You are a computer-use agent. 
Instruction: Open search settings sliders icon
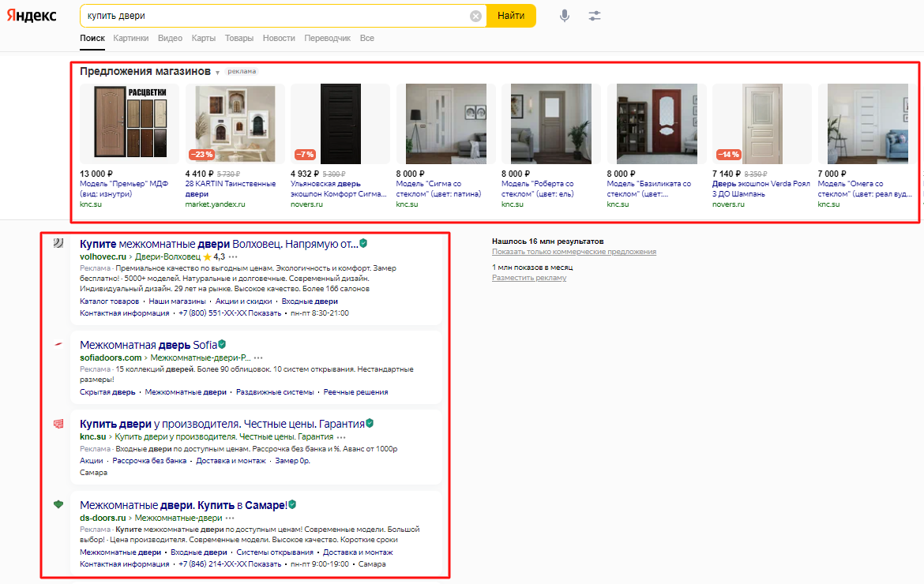click(594, 16)
